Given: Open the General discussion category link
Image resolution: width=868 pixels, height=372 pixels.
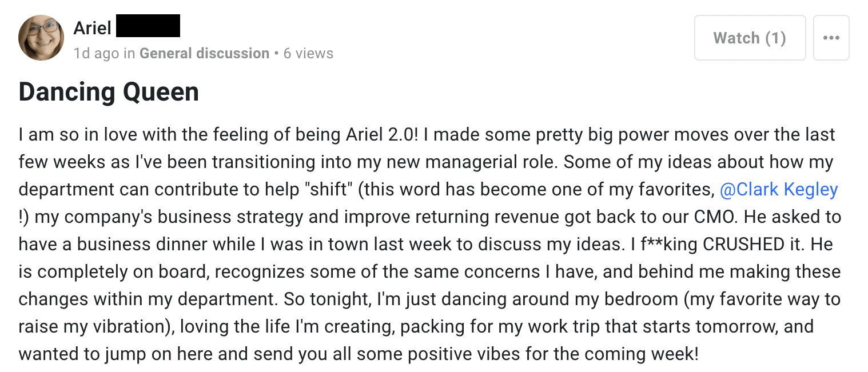Looking at the screenshot, I should [204, 53].
